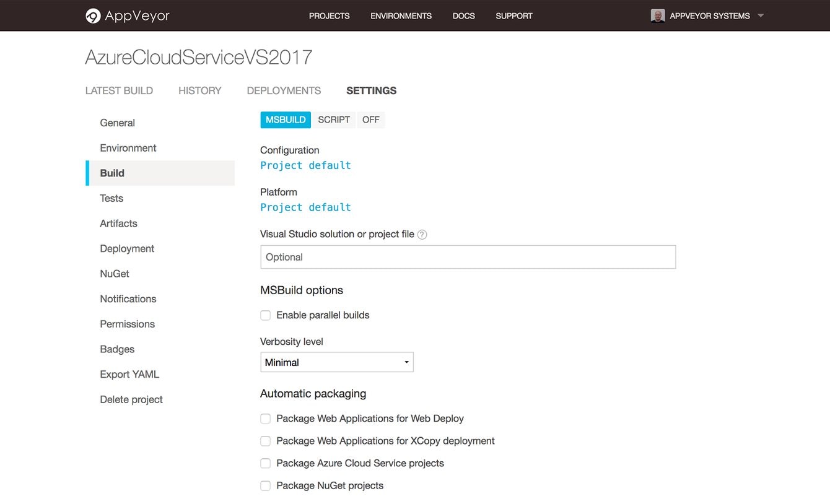Open the Verbosity level Minimal dropdown
This screenshot has height=504, width=830.
click(337, 362)
